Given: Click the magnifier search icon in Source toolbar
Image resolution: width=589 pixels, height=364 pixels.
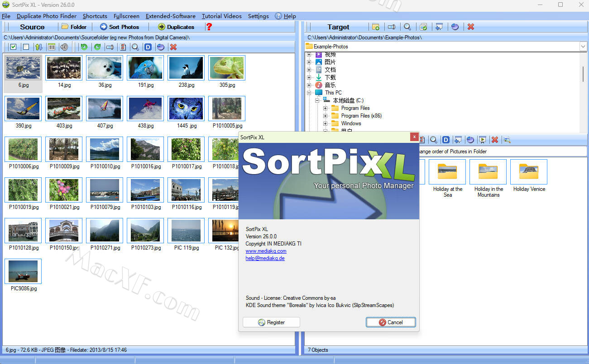Looking at the screenshot, I should click(x=135, y=47).
